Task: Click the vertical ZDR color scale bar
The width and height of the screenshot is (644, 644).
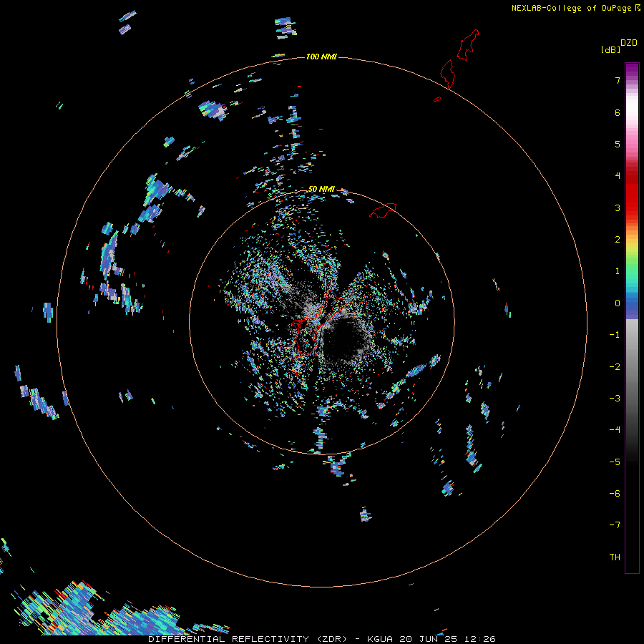Action: tap(632, 318)
